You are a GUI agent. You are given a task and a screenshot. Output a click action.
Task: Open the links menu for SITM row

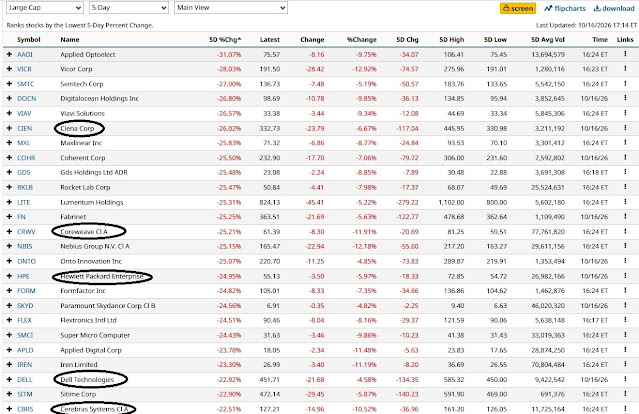pos(625,394)
